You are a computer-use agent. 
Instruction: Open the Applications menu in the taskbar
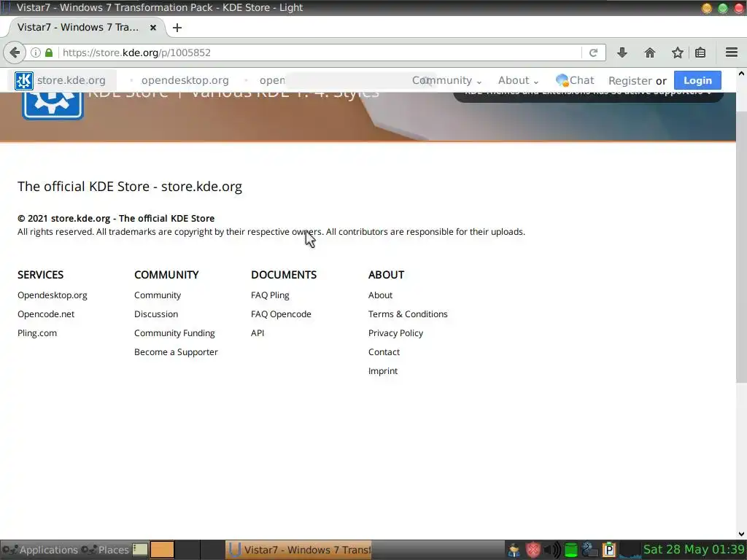pyautogui.click(x=40, y=550)
